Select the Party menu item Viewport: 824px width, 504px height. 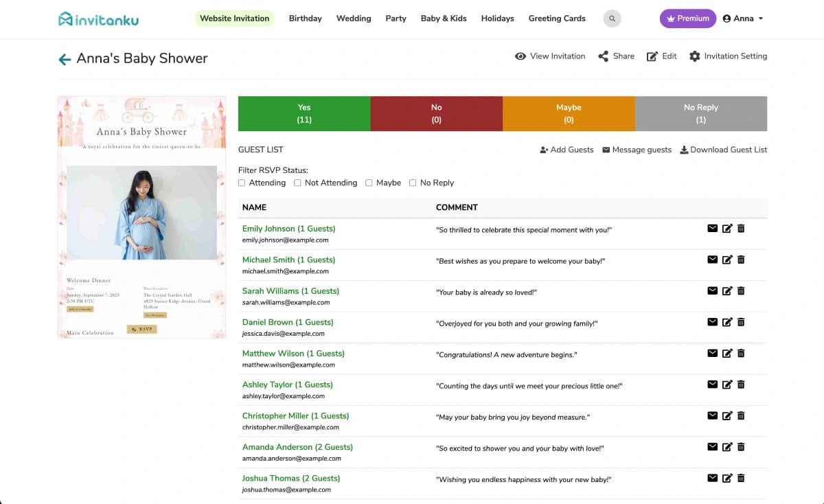[396, 19]
